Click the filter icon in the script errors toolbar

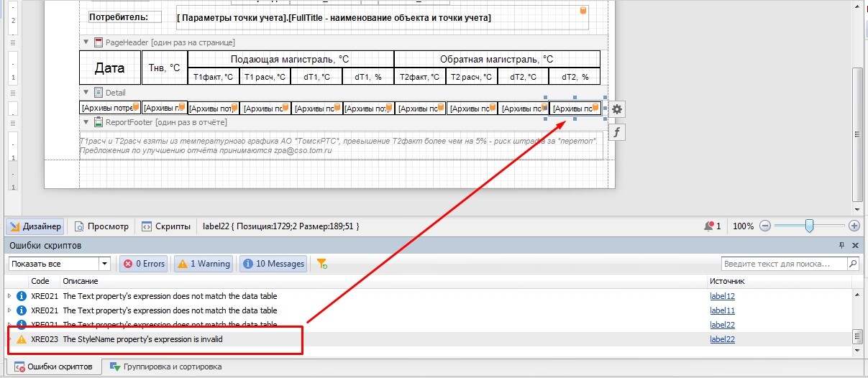(322, 264)
